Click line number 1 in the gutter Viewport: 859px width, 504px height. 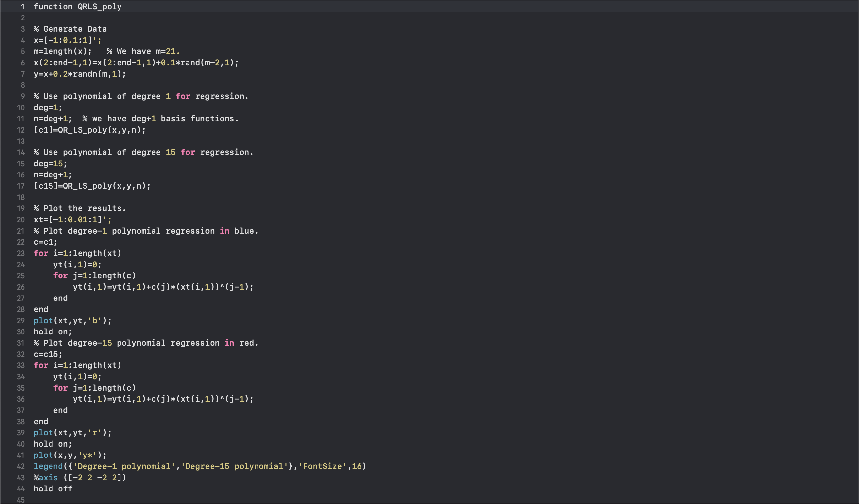pyautogui.click(x=22, y=7)
